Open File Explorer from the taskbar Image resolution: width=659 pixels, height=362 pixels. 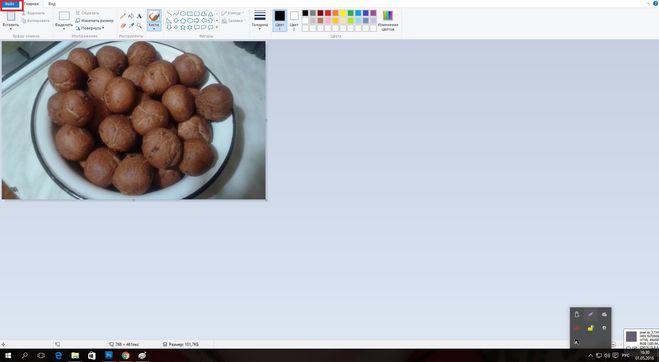pos(75,356)
